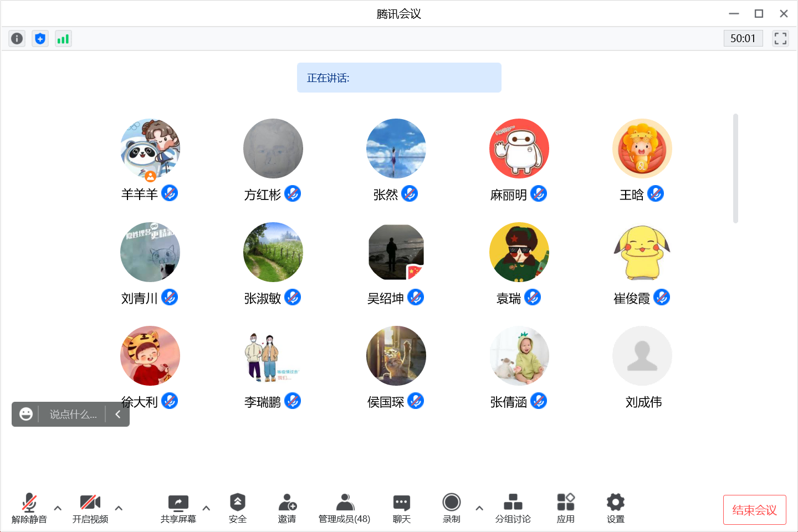Open 设置 settings
This screenshot has height=532, width=798.
click(616, 508)
